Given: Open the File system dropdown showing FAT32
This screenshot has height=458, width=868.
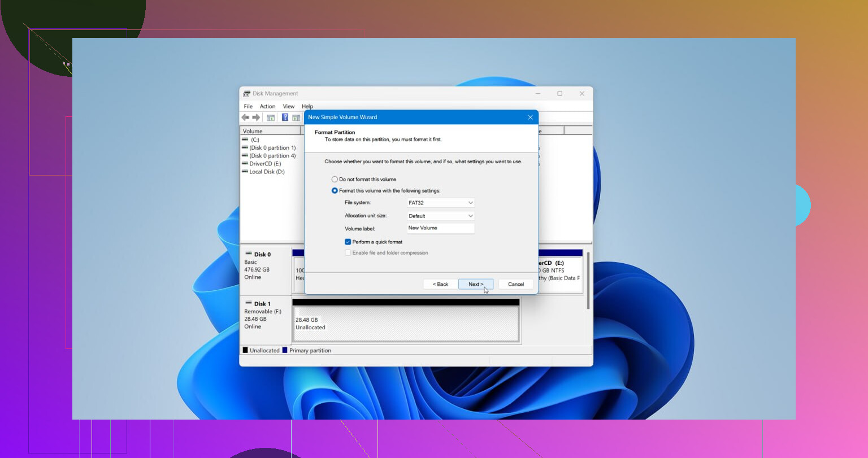Looking at the screenshot, I should (441, 203).
